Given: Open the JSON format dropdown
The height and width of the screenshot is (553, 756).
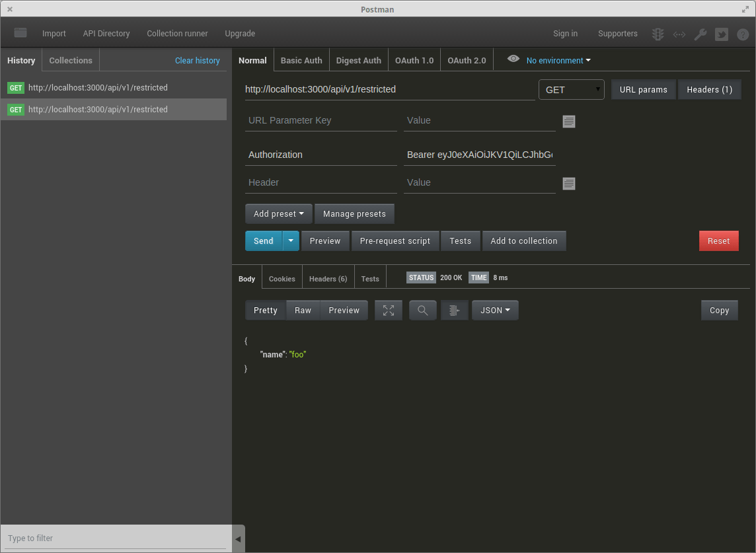Looking at the screenshot, I should [x=495, y=311].
